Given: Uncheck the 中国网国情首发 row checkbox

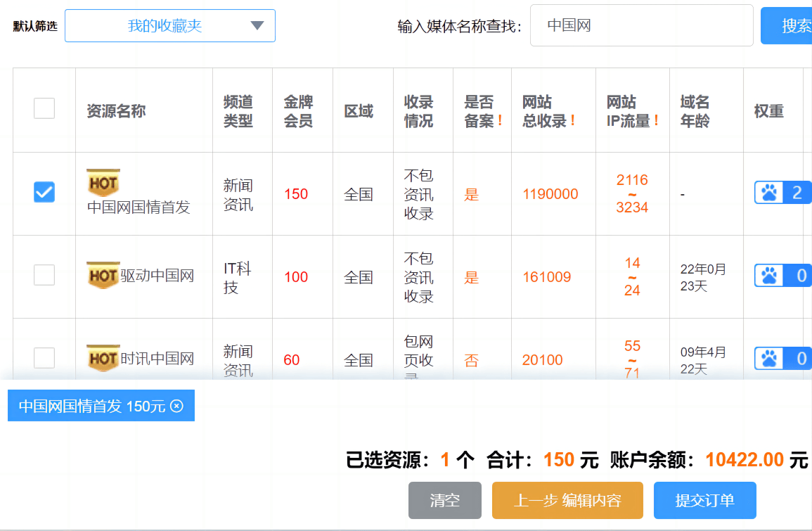Looking at the screenshot, I should [x=44, y=192].
